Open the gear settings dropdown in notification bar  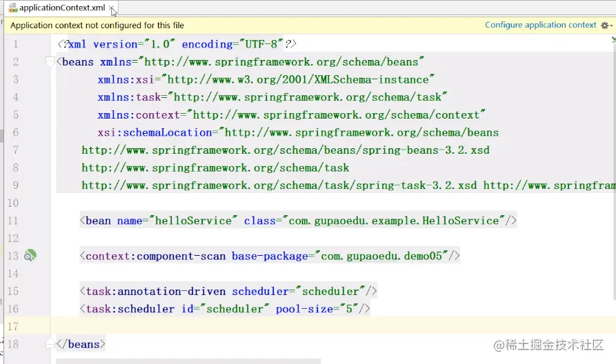(606, 26)
